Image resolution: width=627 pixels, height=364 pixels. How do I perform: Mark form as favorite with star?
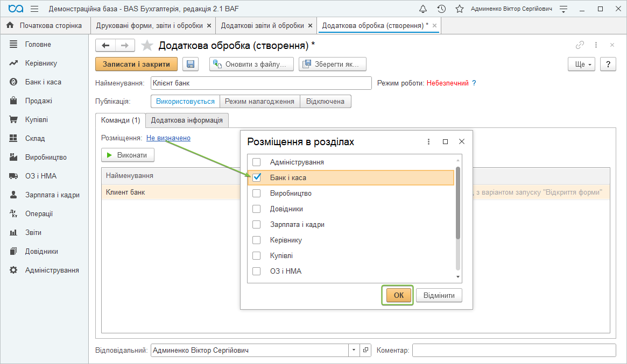point(146,45)
